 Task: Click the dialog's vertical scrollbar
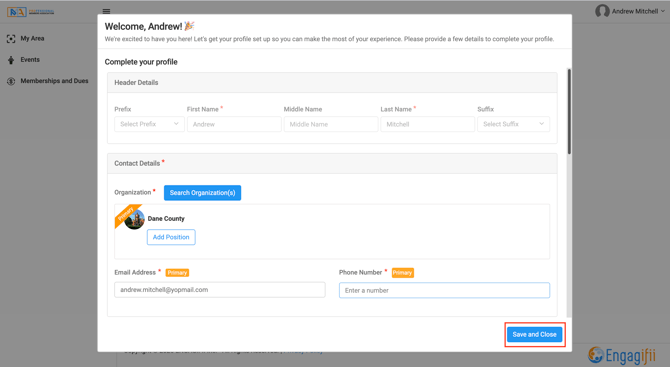(569, 111)
